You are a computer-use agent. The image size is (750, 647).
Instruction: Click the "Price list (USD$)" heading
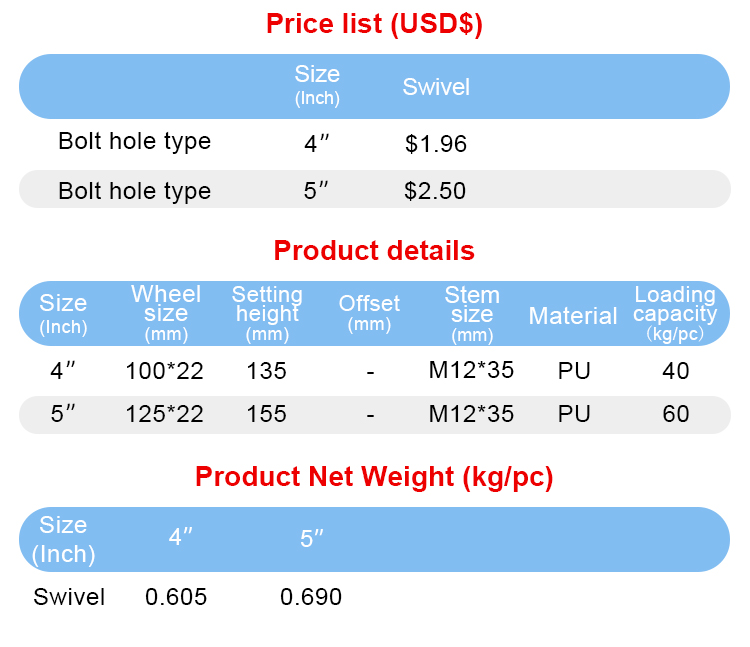[374, 24]
